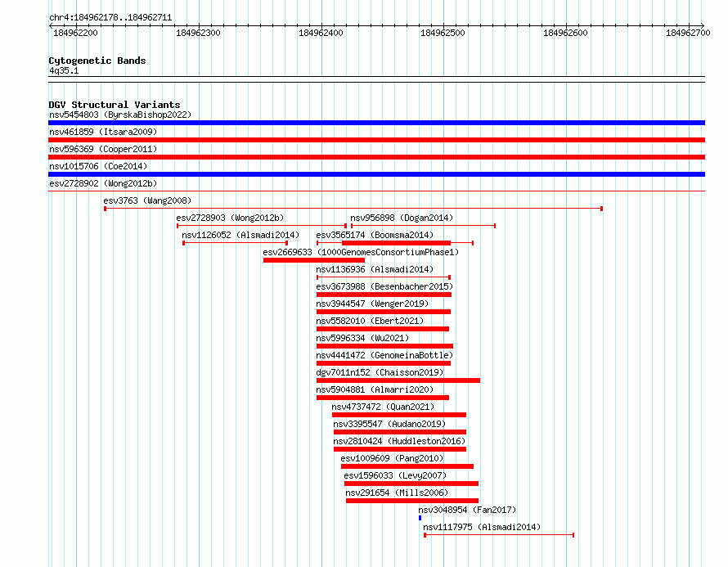Viewport: 728px width, 567px height.
Task: Click the esv3763 (Wang2008) label
Action: tap(147, 200)
